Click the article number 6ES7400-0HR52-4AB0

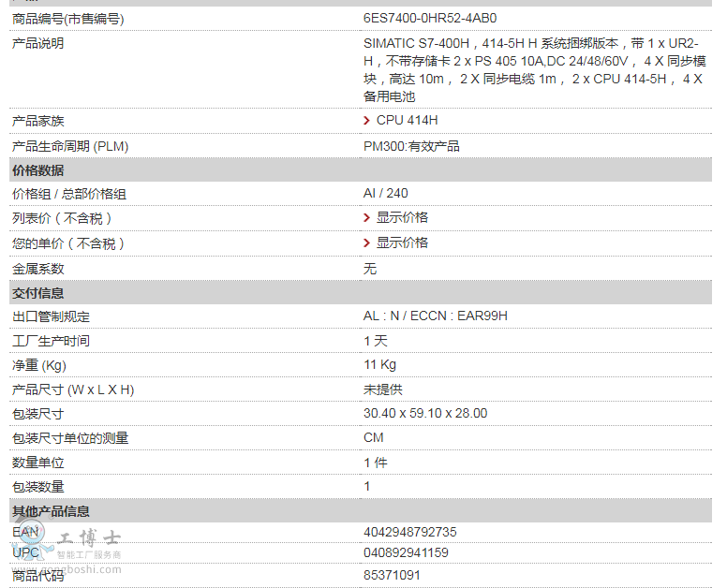[x=430, y=18]
